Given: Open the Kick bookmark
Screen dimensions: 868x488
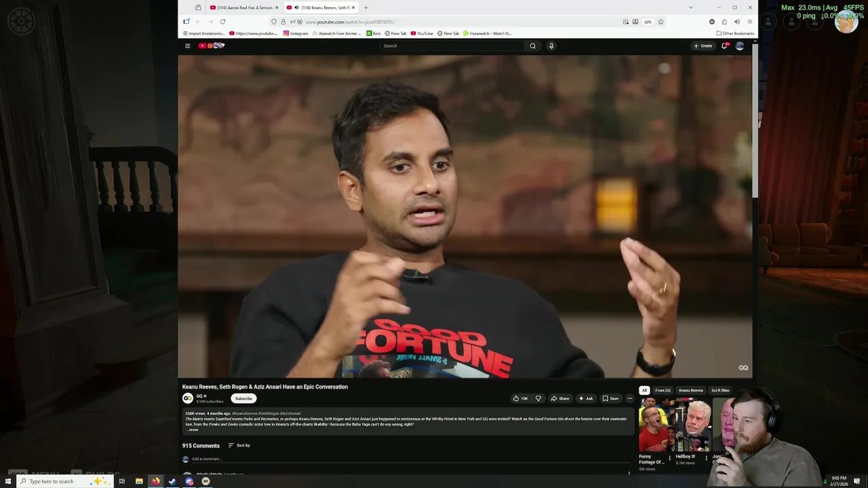Looking at the screenshot, I should [x=374, y=33].
